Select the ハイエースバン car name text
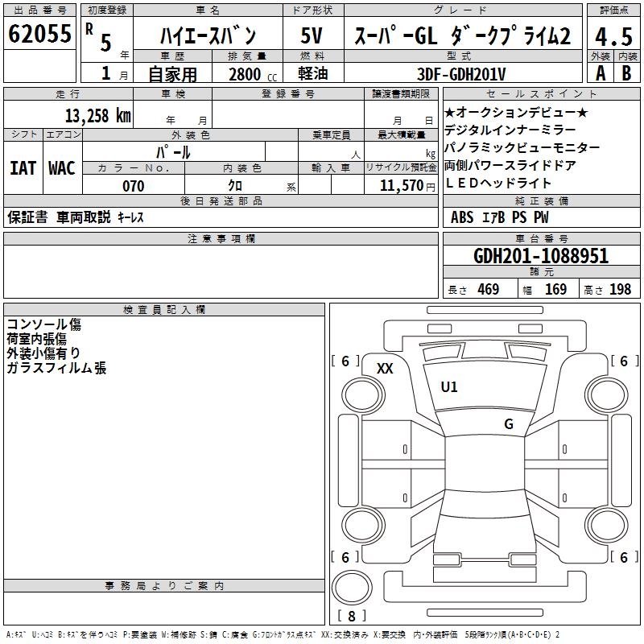This screenshot has height=644, width=644. 208,36
